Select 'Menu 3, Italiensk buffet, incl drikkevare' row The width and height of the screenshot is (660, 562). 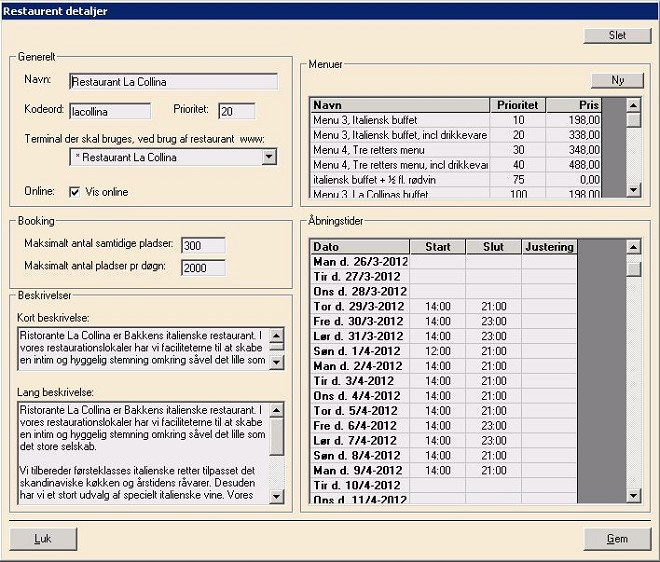456,135
